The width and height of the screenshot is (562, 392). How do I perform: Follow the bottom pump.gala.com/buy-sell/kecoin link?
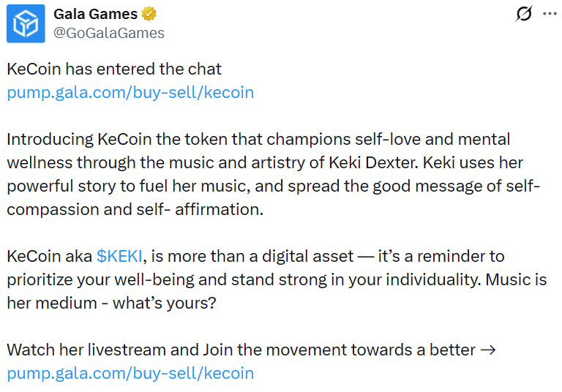(x=130, y=374)
